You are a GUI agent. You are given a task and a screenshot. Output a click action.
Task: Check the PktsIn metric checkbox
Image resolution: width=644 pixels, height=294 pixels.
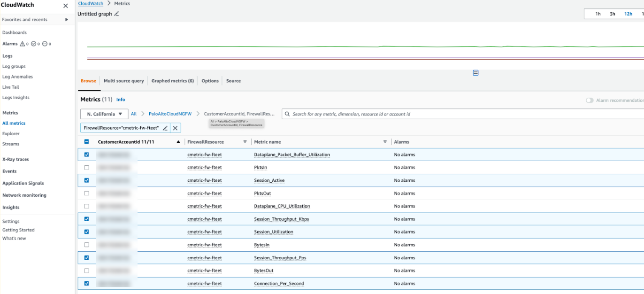86,167
